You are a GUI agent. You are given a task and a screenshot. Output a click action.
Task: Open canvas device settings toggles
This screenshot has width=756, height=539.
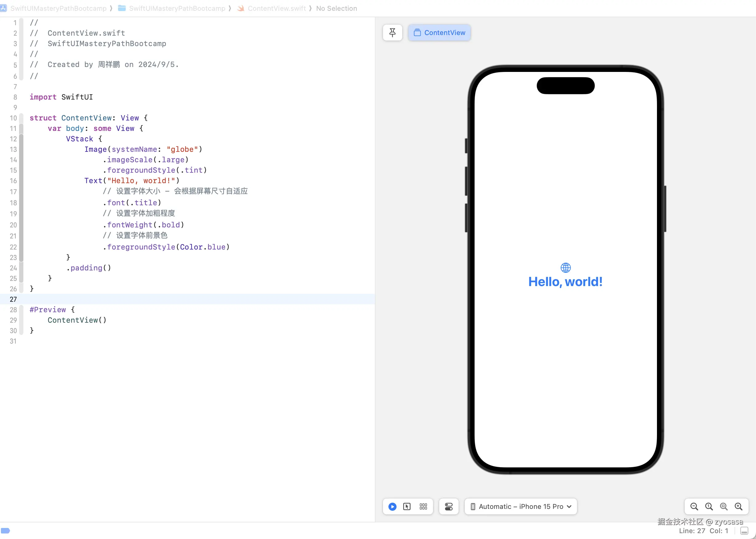(x=449, y=506)
